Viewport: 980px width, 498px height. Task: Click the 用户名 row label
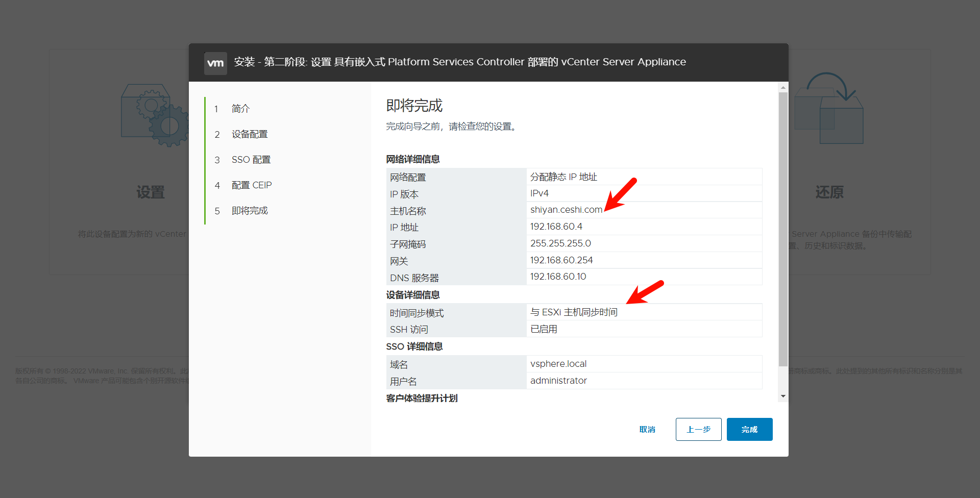pyautogui.click(x=403, y=382)
